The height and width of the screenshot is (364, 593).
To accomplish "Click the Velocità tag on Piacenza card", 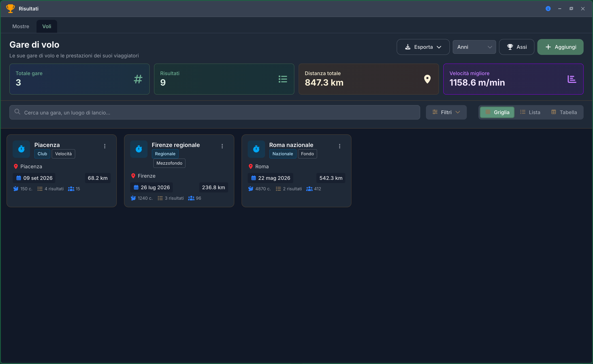I will [x=63, y=154].
